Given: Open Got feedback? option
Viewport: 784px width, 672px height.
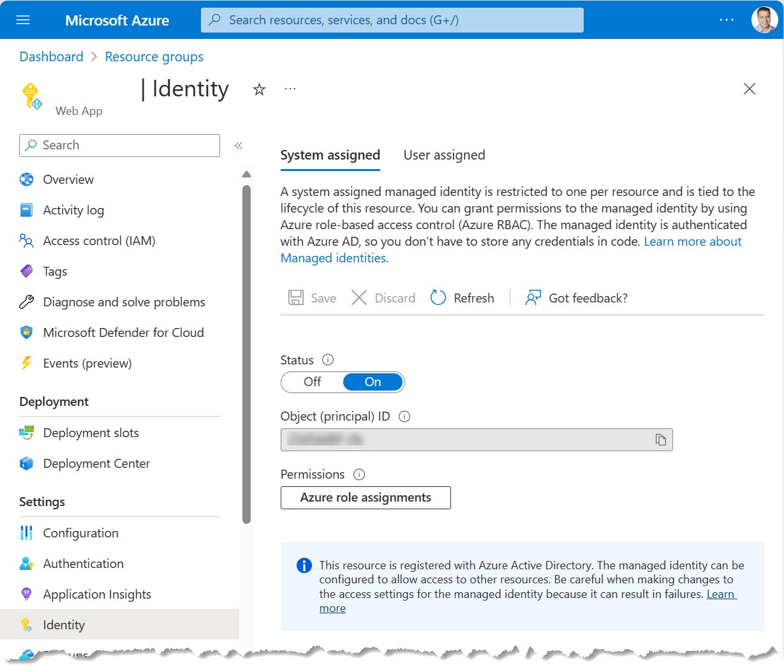Looking at the screenshot, I should coord(576,298).
